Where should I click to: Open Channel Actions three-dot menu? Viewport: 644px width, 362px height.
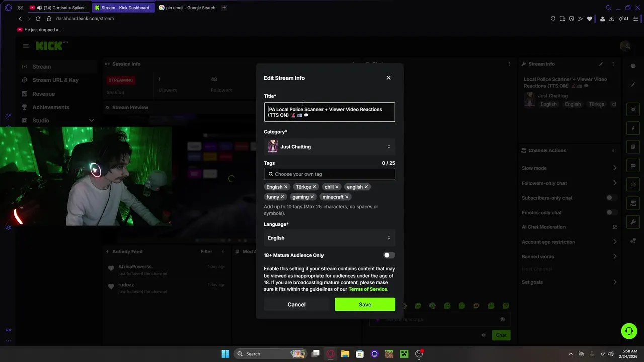click(613, 151)
